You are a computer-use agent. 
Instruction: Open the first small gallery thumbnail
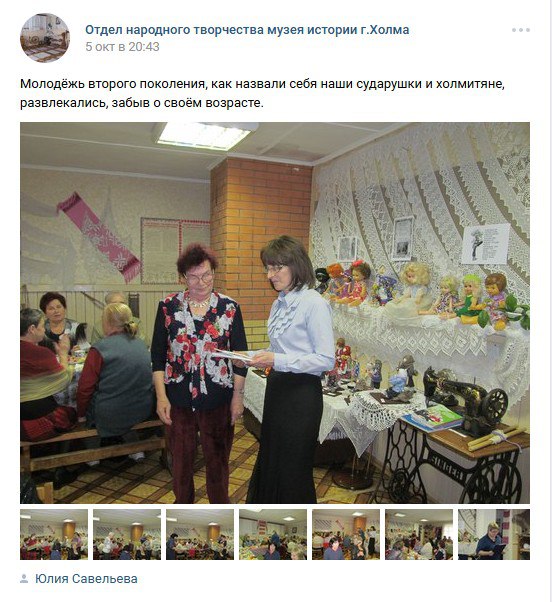[x=54, y=534]
